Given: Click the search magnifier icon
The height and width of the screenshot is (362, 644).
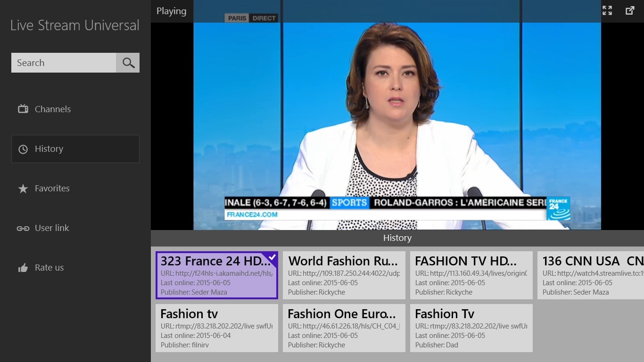Looking at the screenshot, I should pyautogui.click(x=128, y=63).
